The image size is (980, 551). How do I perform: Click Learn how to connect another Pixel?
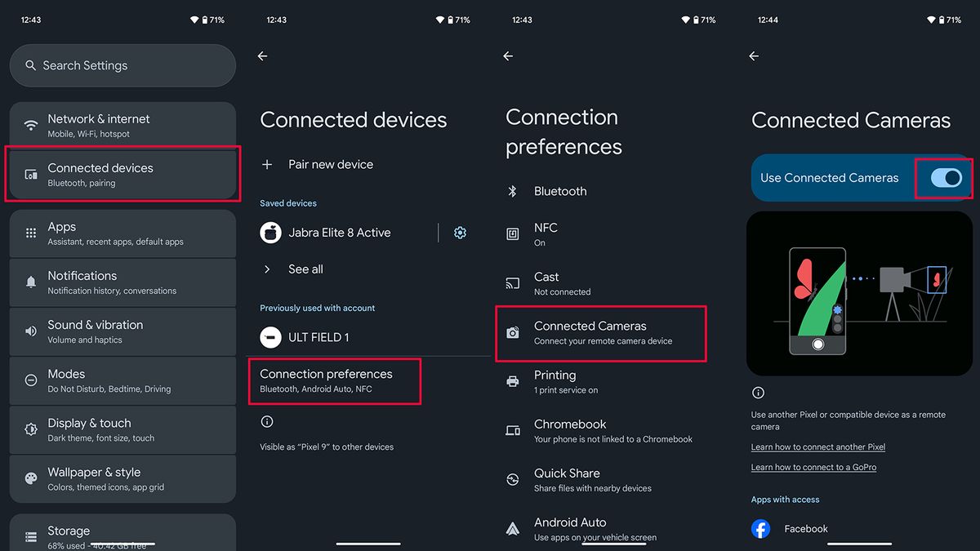click(818, 447)
